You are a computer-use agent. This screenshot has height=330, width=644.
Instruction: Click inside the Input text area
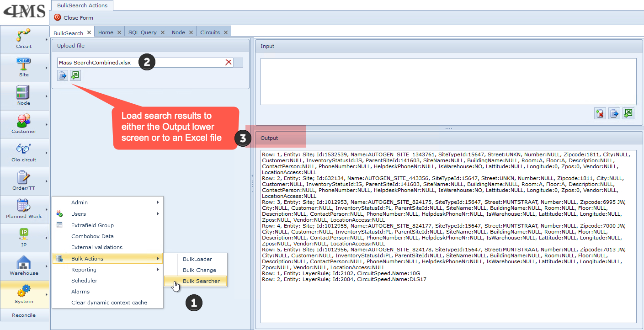point(448,81)
